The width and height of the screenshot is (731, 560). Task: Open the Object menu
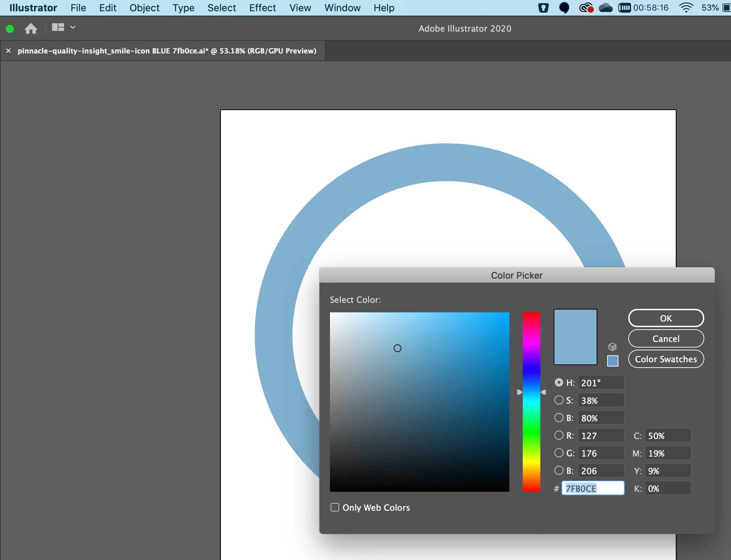144,8
